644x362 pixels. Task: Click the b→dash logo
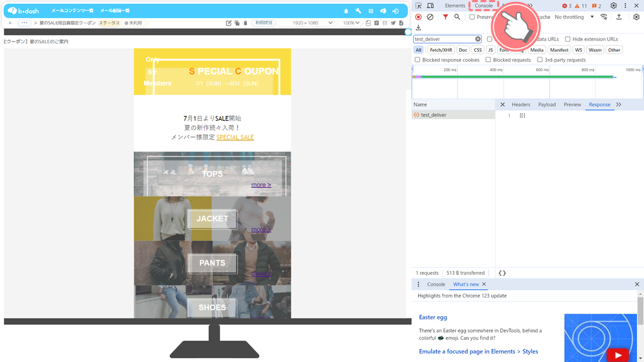(23, 11)
